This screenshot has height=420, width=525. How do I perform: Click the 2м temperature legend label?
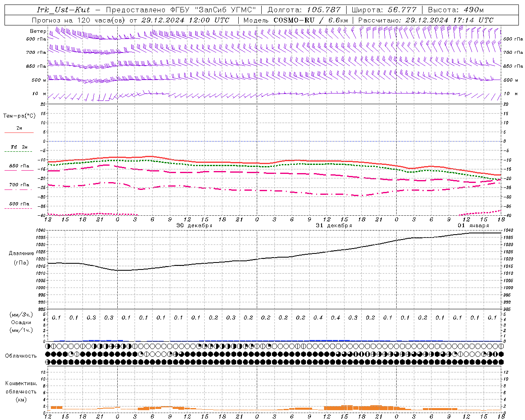[x=19, y=128]
